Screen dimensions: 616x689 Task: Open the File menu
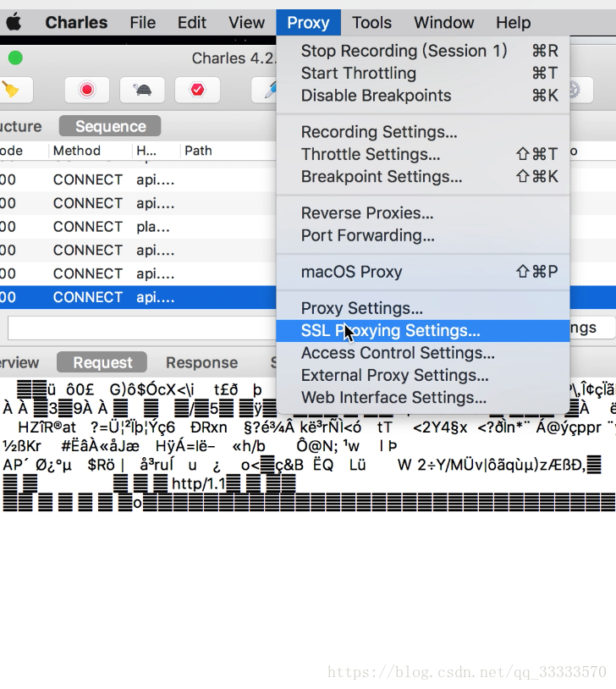click(142, 22)
